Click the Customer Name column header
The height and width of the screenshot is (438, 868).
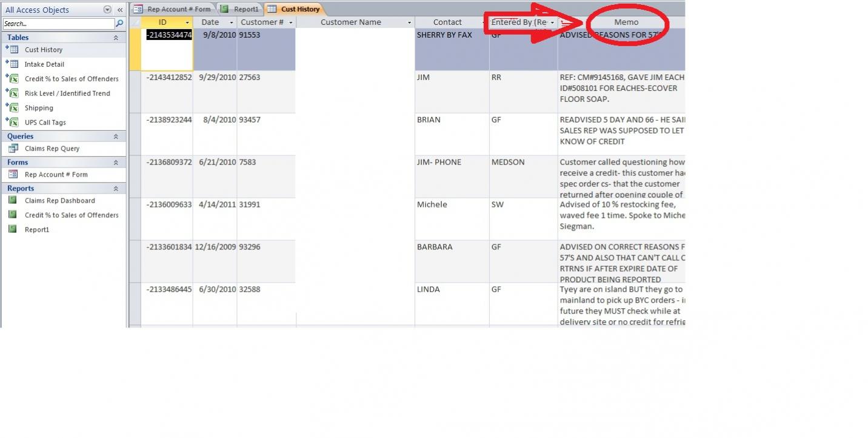click(x=355, y=22)
